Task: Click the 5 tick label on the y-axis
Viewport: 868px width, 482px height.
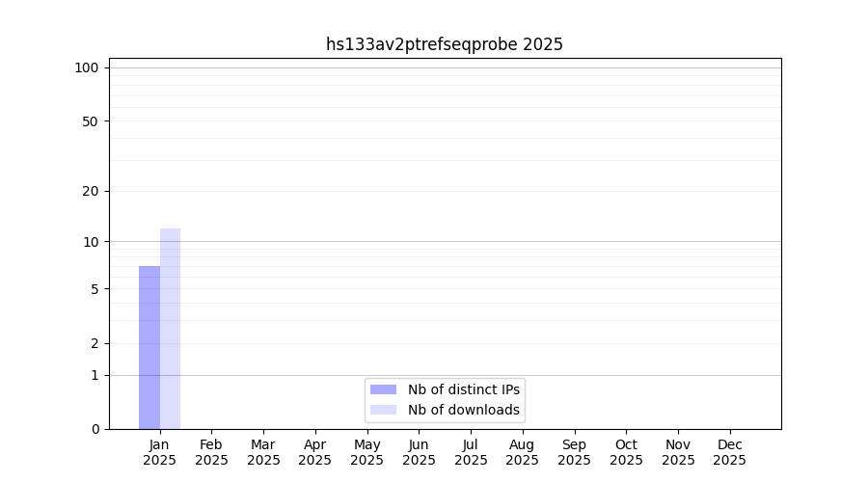Action: click(x=95, y=289)
